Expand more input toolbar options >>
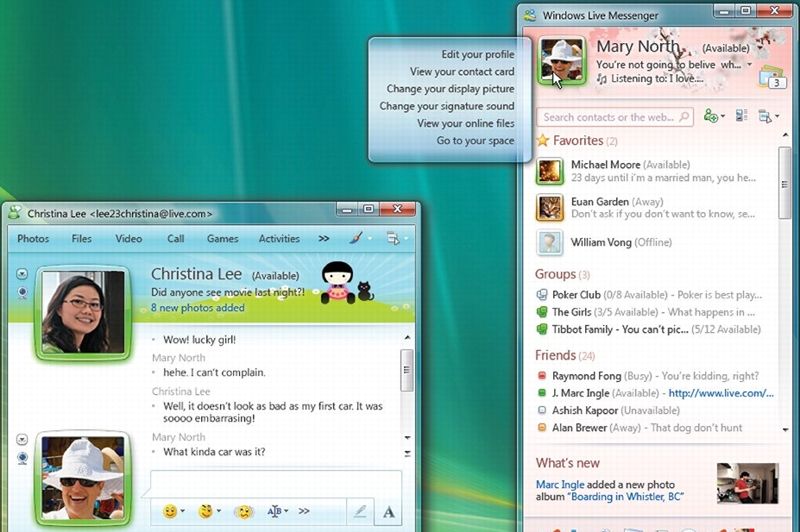800x532 pixels. tap(304, 511)
